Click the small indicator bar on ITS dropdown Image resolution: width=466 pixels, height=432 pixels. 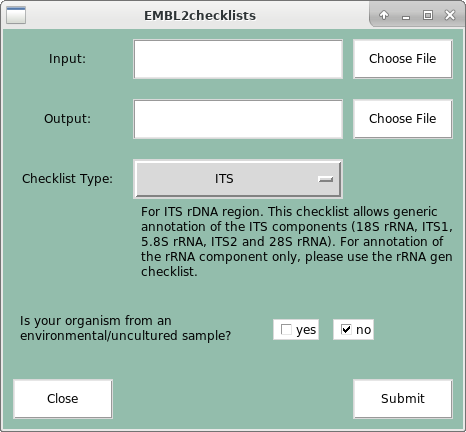pos(326,179)
